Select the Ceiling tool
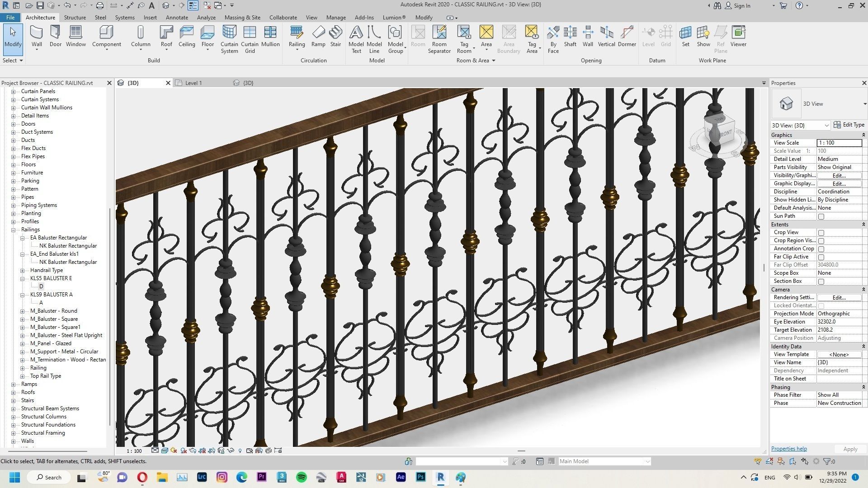 (187, 36)
